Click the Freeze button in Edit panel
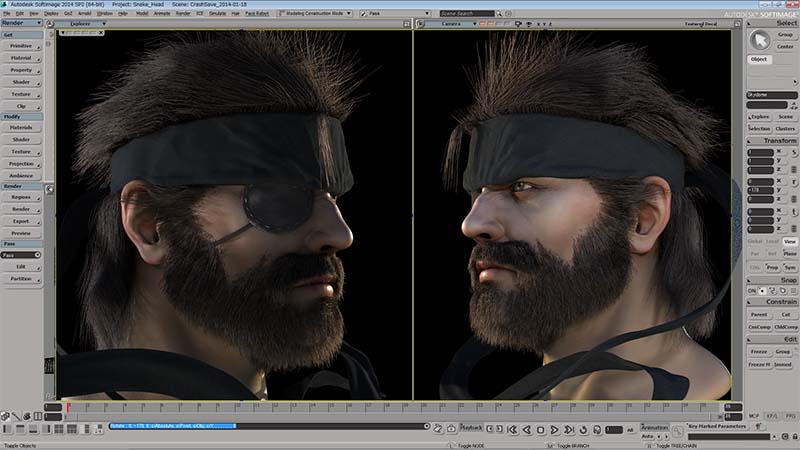This screenshot has height=450, width=800. tap(759, 352)
